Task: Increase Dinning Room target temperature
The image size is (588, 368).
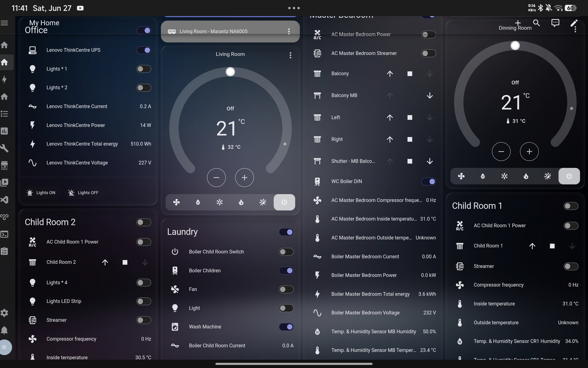Action: [x=529, y=152]
